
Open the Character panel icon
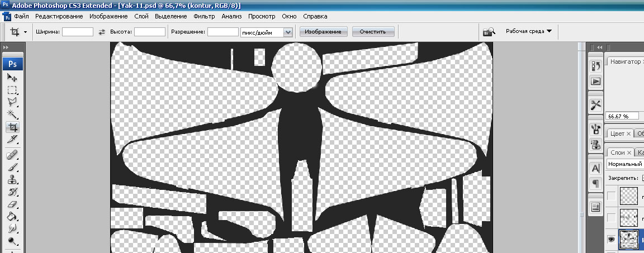click(595, 168)
